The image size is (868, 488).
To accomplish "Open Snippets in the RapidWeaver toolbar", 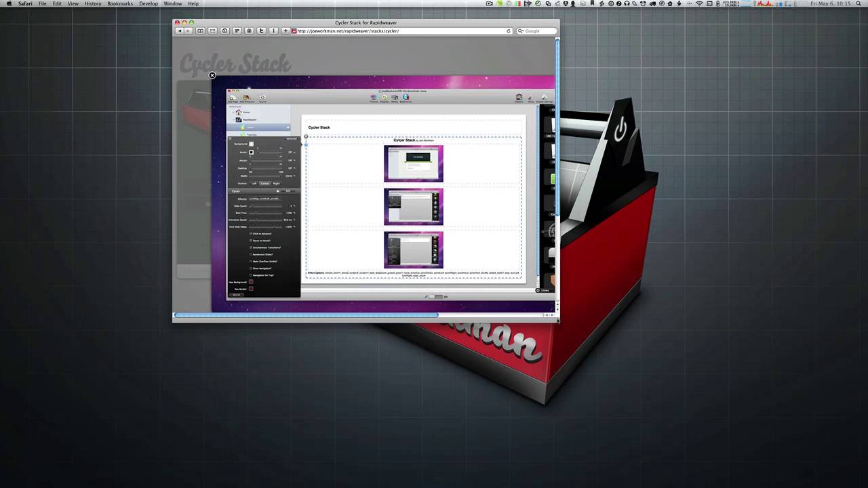I will pyautogui.click(x=384, y=98).
